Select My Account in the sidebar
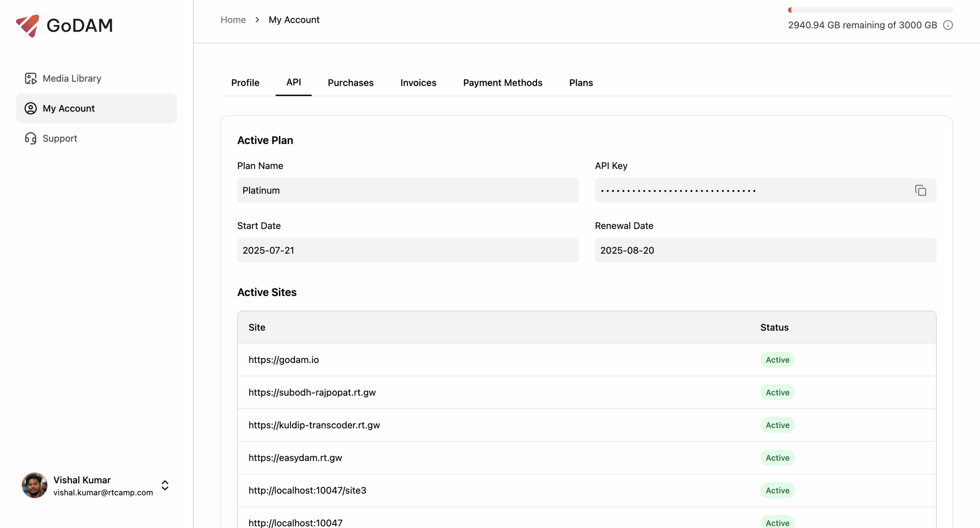 click(69, 108)
